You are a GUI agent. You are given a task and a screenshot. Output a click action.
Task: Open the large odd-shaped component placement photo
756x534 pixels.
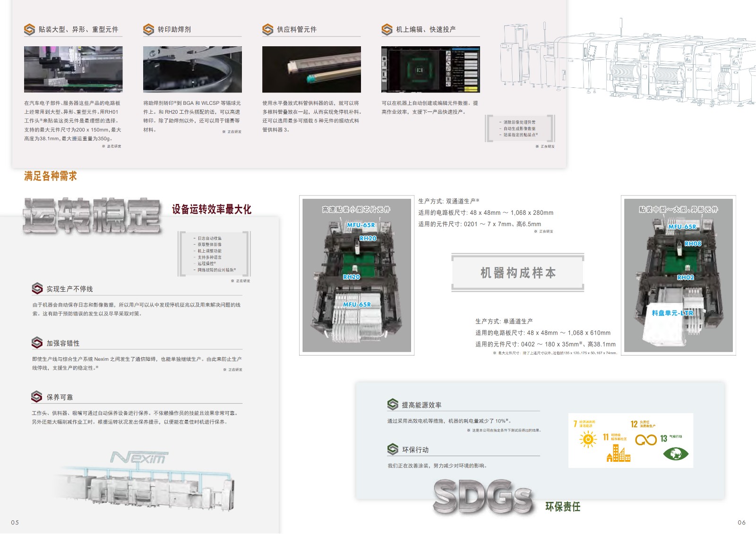(73, 69)
